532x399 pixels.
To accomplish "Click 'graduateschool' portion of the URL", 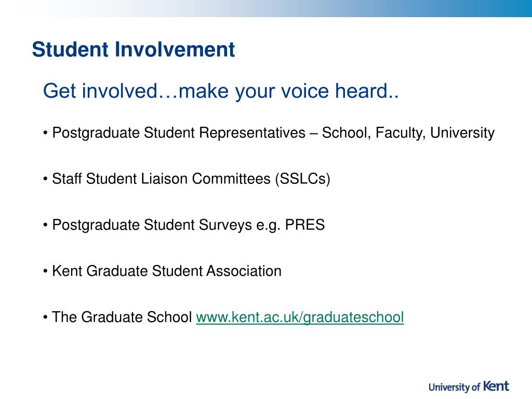I will pos(353,317).
